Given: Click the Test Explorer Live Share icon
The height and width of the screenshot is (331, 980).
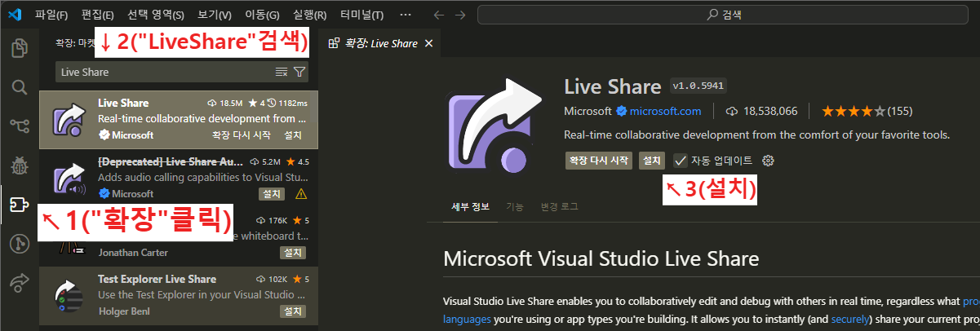Looking at the screenshot, I should coord(70,295).
